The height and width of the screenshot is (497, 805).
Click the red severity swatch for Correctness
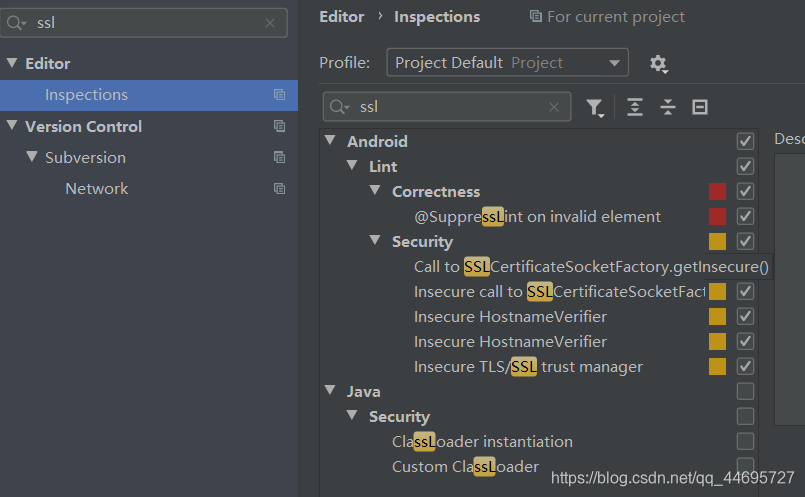click(717, 192)
